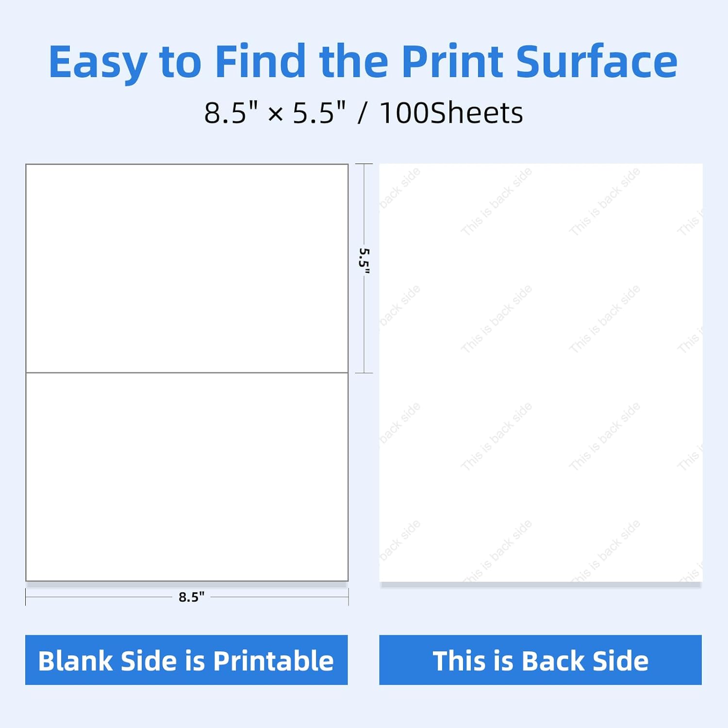
Task: Click the "Easy to Find the Print Surface" headline
Action: (363, 62)
